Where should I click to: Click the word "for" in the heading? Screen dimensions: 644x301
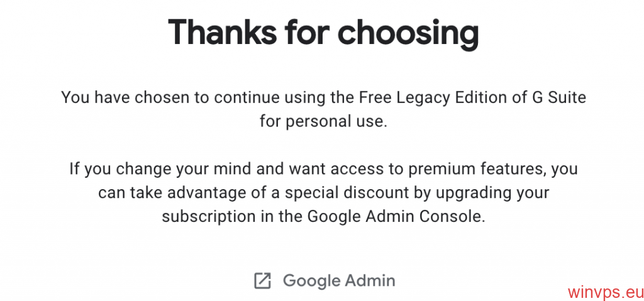[306, 31]
